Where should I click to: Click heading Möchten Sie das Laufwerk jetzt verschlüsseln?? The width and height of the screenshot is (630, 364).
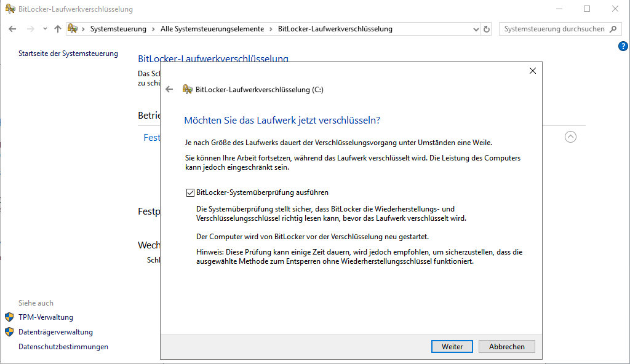pos(282,120)
